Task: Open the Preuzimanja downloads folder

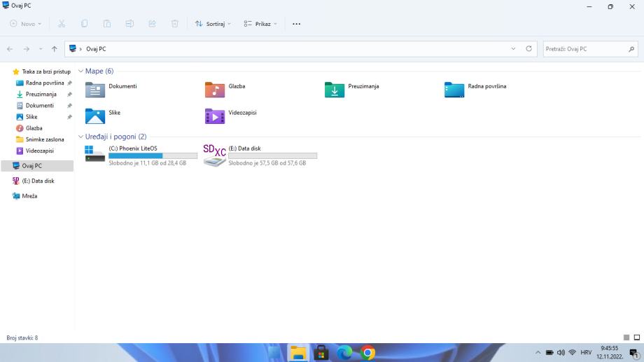Action: point(335,90)
